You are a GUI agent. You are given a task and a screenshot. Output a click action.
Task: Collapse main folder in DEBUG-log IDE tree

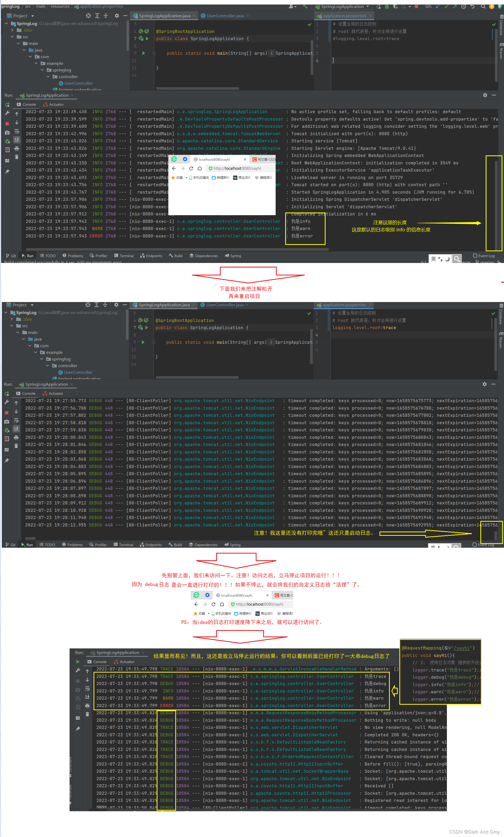pyautogui.click(x=18, y=332)
